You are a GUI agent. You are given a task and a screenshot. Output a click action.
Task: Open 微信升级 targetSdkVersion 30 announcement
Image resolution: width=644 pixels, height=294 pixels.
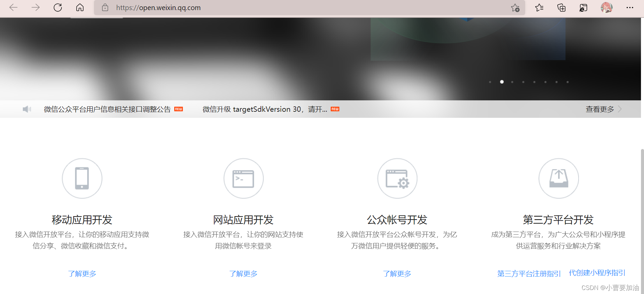pyautogui.click(x=265, y=109)
